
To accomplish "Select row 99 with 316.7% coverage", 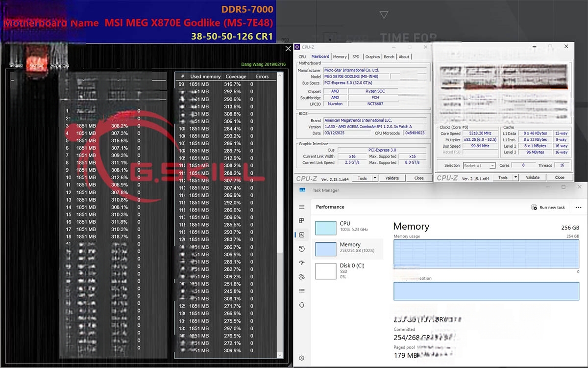I will [x=226, y=84].
